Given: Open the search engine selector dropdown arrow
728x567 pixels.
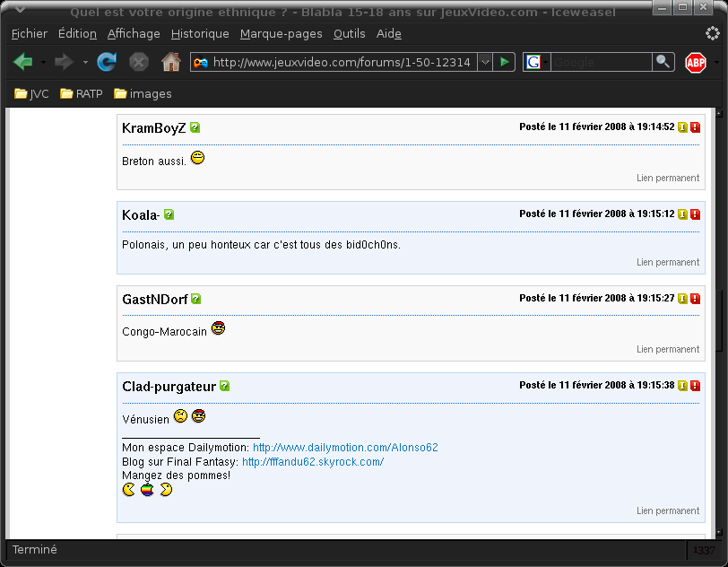Looking at the screenshot, I should [545, 62].
